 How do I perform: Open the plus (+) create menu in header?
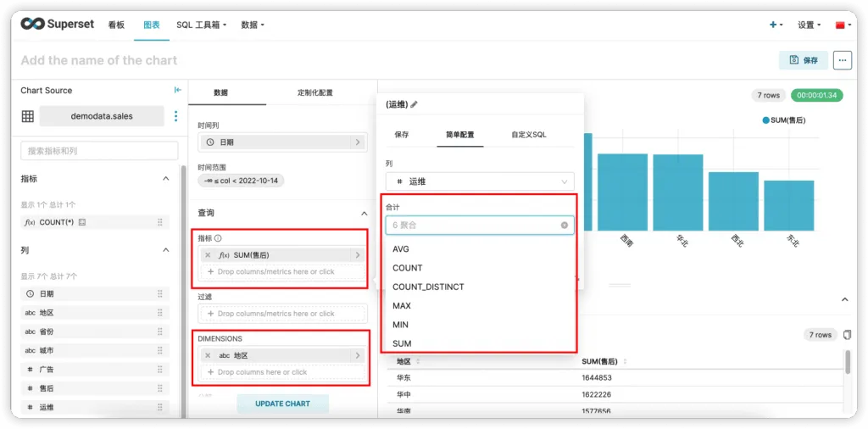coord(776,25)
